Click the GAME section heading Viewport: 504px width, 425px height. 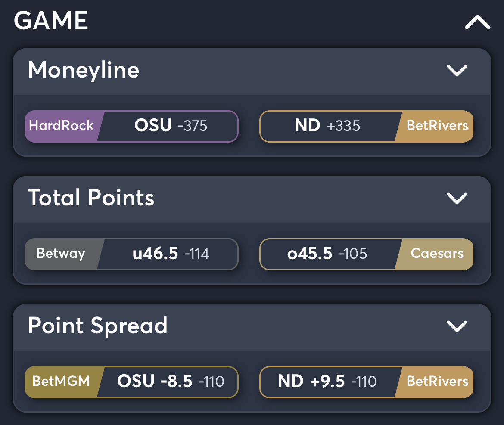[50, 20]
